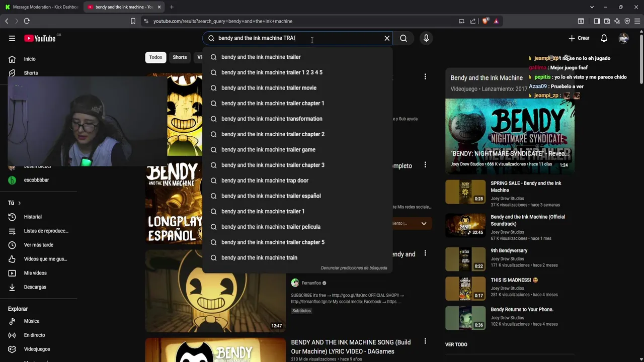This screenshot has width=644, height=362.
Task: Reload the page in the browser
Action: click(x=27, y=21)
